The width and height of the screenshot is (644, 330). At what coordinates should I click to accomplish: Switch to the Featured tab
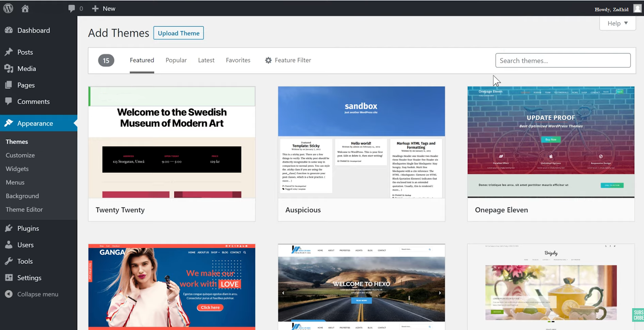[x=142, y=60]
